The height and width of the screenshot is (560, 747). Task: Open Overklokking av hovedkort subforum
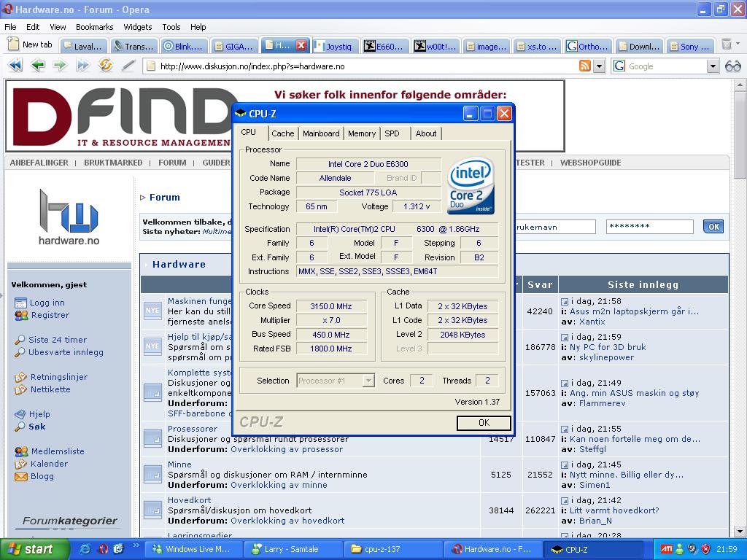point(287,521)
